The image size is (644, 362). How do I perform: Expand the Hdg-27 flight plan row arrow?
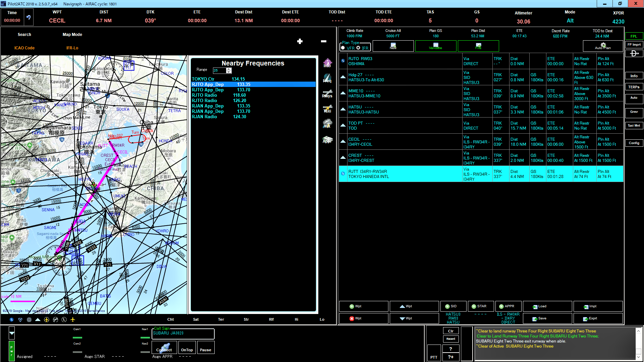(343, 77)
